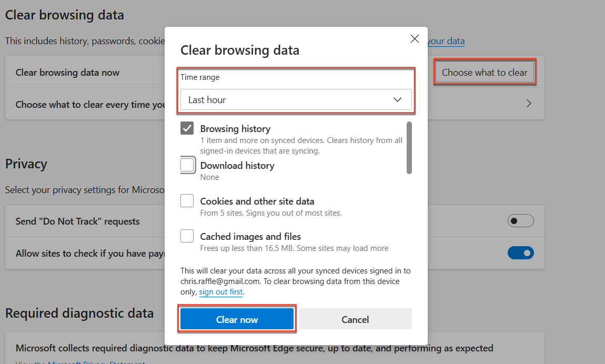Viewport: 605px width, 364px height.
Task: Click the chevron arrow in Time range box
Action: (398, 100)
